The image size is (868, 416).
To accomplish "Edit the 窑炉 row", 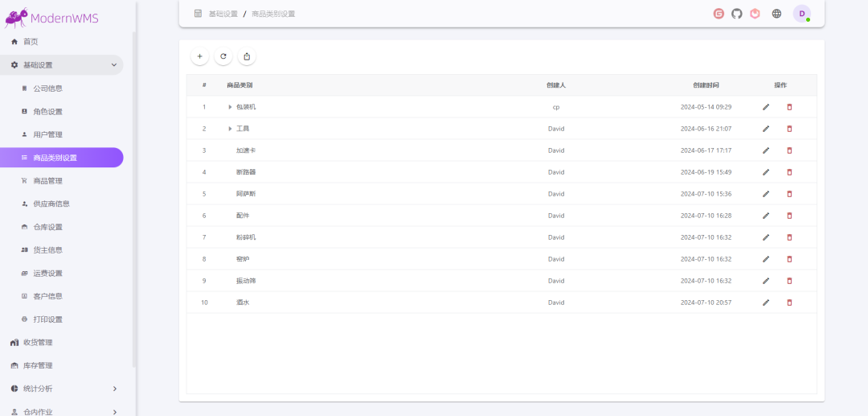I will click(x=766, y=258).
